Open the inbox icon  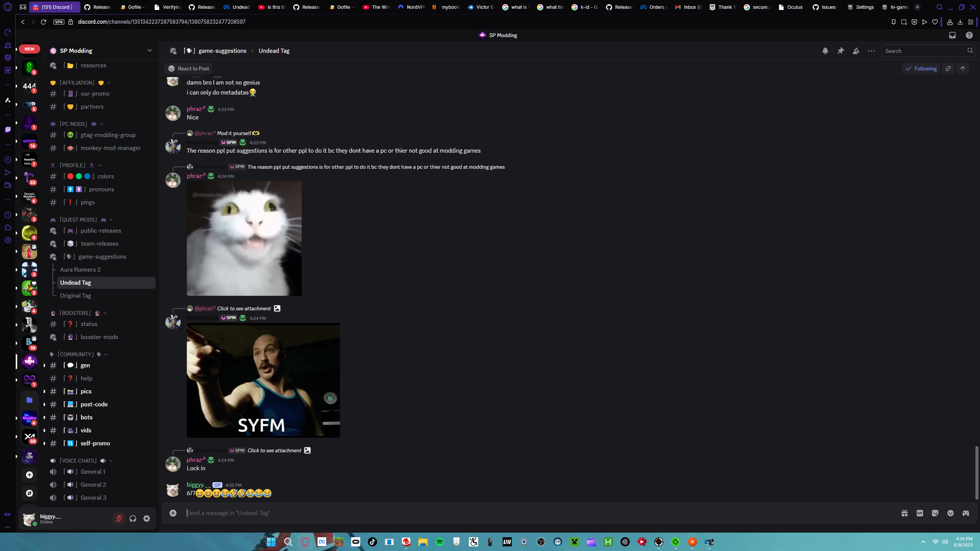click(952, 35)
